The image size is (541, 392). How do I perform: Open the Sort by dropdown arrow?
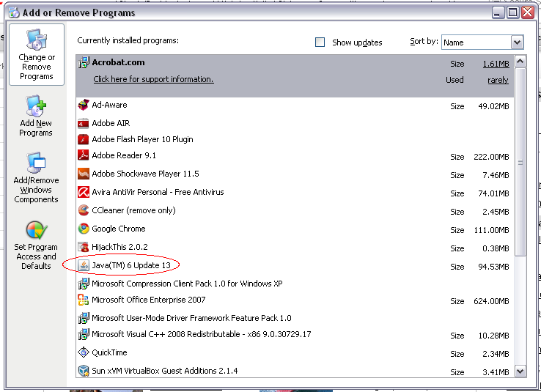517,42
